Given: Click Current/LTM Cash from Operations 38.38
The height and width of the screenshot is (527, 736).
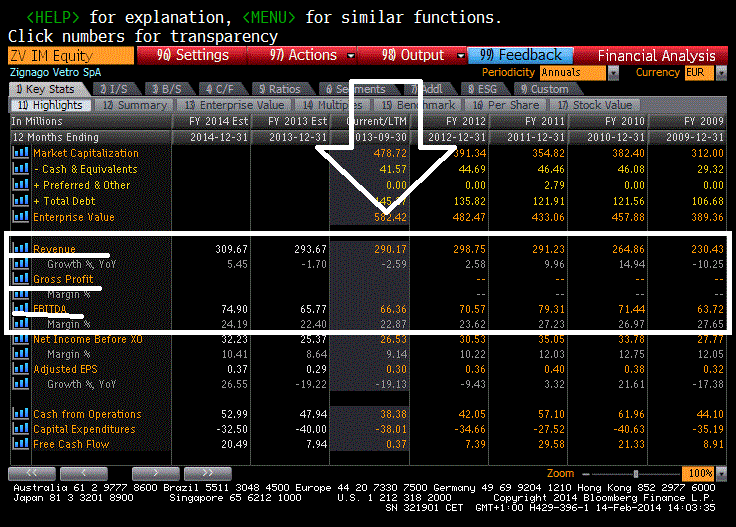Looking at the screenshot, I should coord(393,414).
